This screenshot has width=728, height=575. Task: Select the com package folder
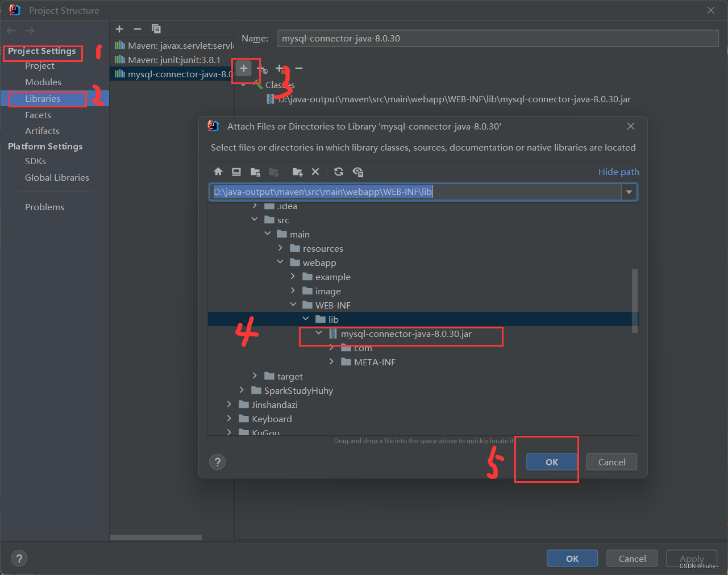pos(363,348)
